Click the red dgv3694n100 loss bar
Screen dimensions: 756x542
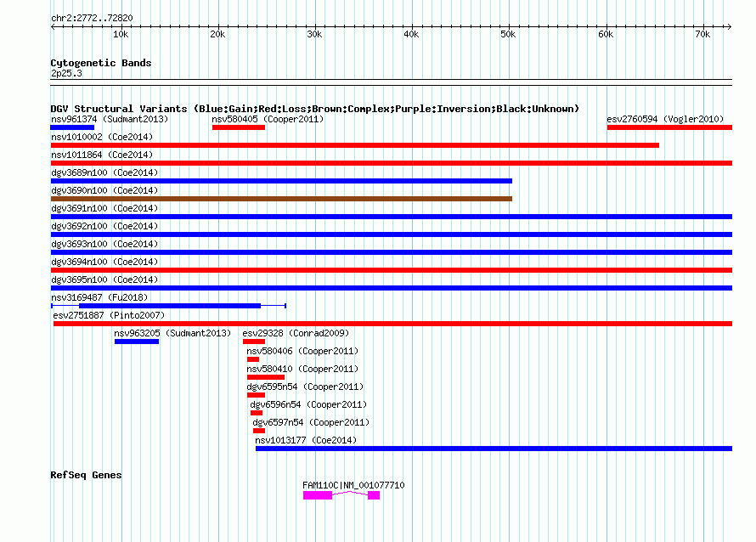(x=391, y=270)
